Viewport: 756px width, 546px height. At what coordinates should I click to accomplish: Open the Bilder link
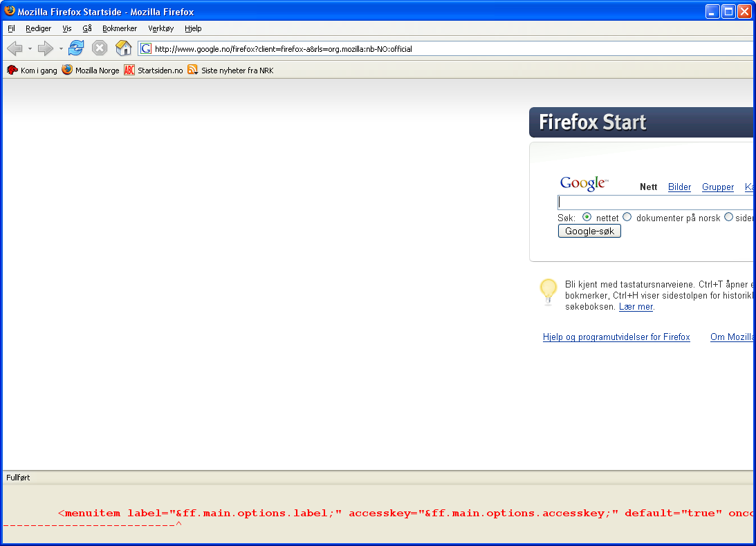tap(679, 187)
